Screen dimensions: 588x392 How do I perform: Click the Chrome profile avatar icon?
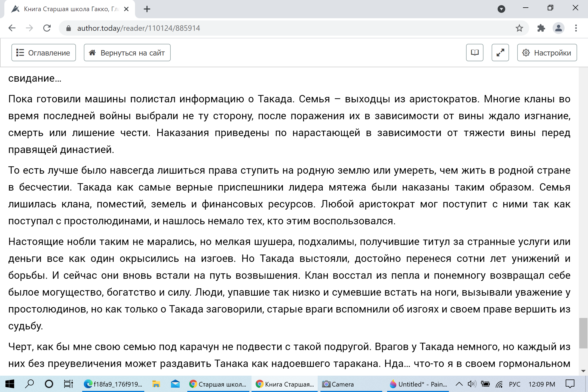(558, 28)
